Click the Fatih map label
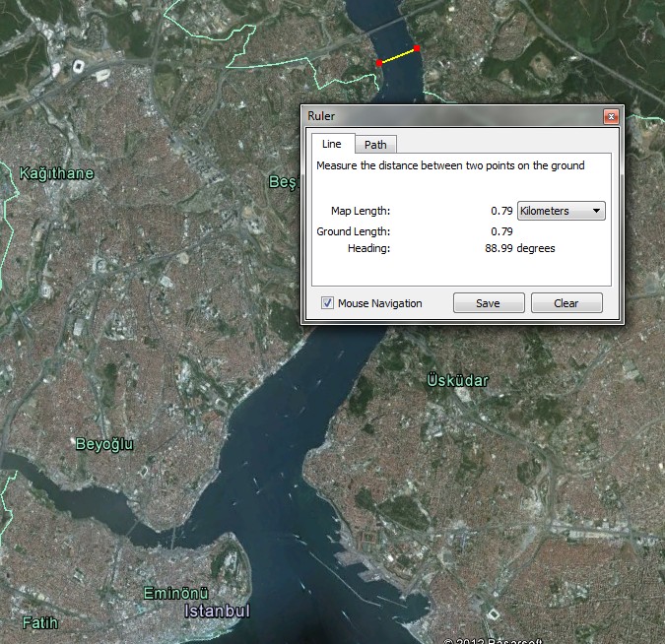Image resolution: width=665 pixels, height=644 pixels. coord(39,622)
